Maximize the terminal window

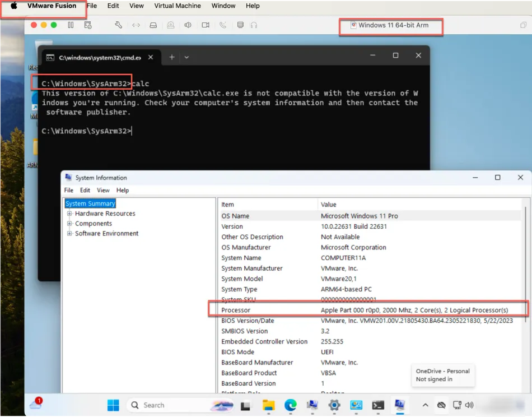tap(395, 55)
